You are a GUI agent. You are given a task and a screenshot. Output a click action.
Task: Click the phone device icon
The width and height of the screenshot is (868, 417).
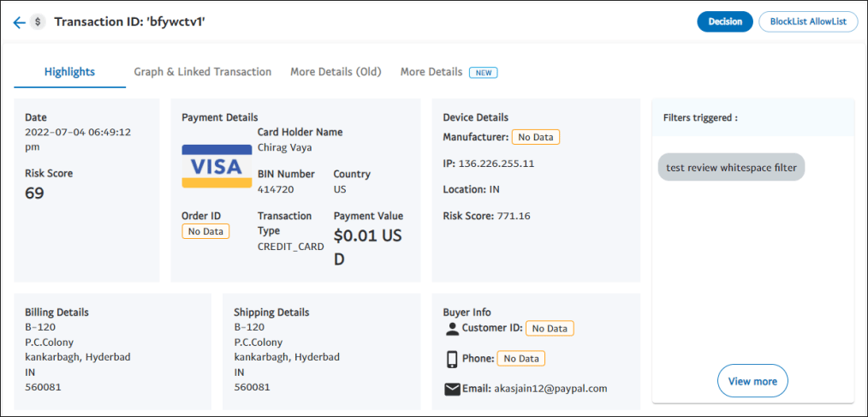tap(452, 359)
